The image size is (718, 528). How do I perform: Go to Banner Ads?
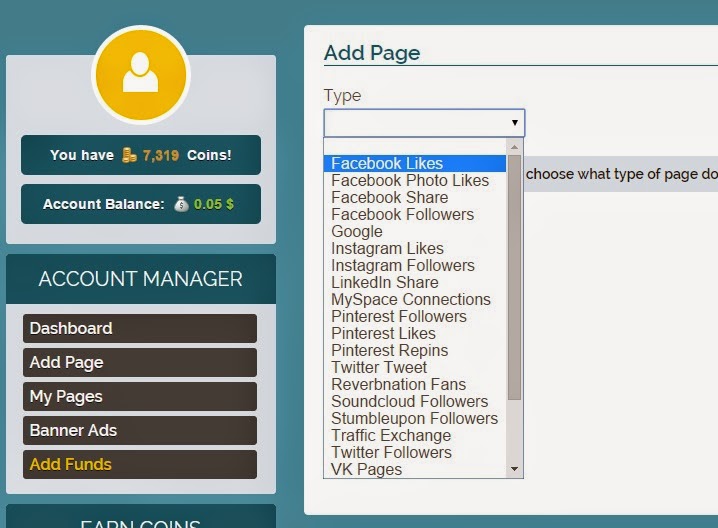[x=140, y=430]
